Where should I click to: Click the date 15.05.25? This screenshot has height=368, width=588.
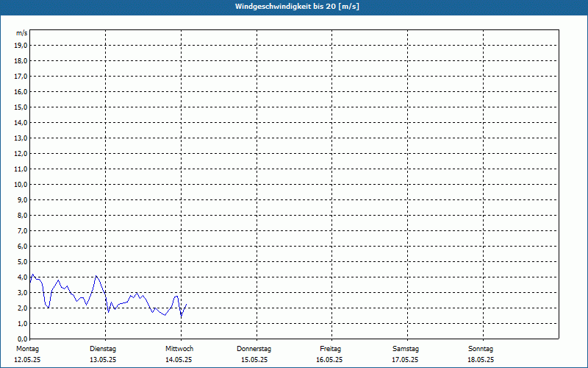[254, 360]
